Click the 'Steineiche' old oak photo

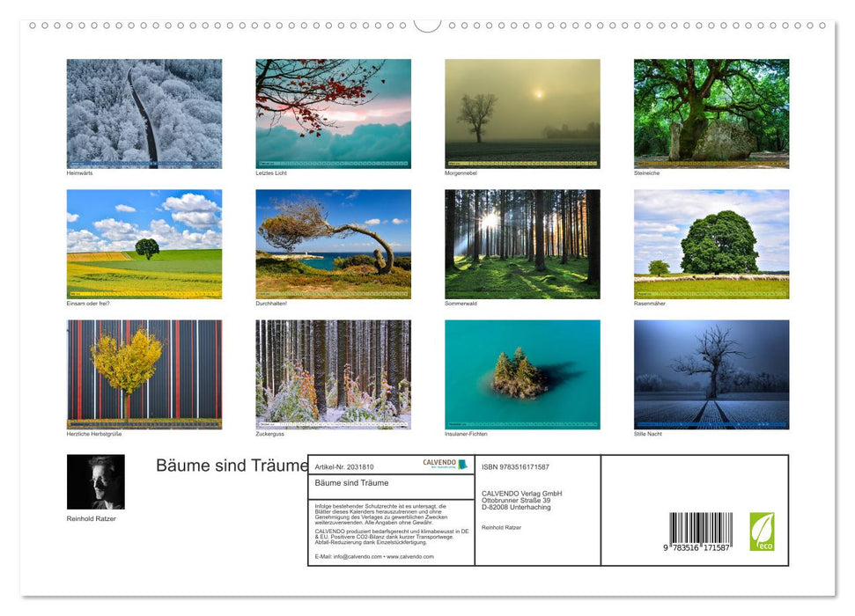coord(710,113)
